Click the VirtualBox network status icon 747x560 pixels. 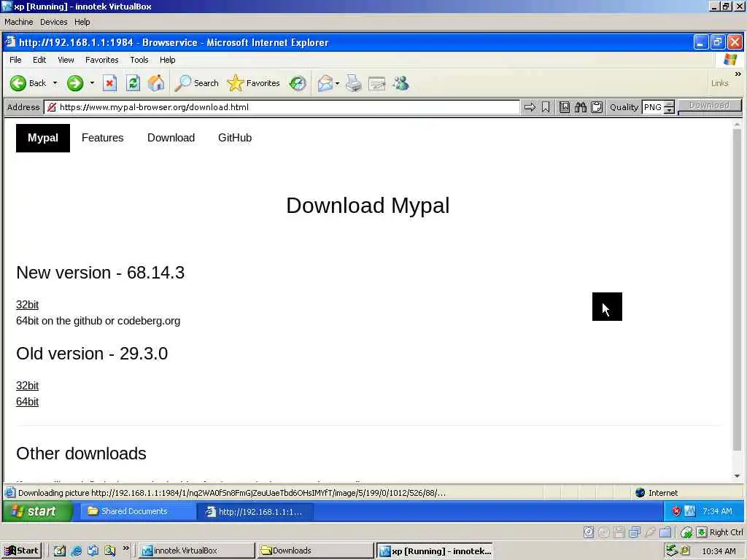tap(634, 532)
